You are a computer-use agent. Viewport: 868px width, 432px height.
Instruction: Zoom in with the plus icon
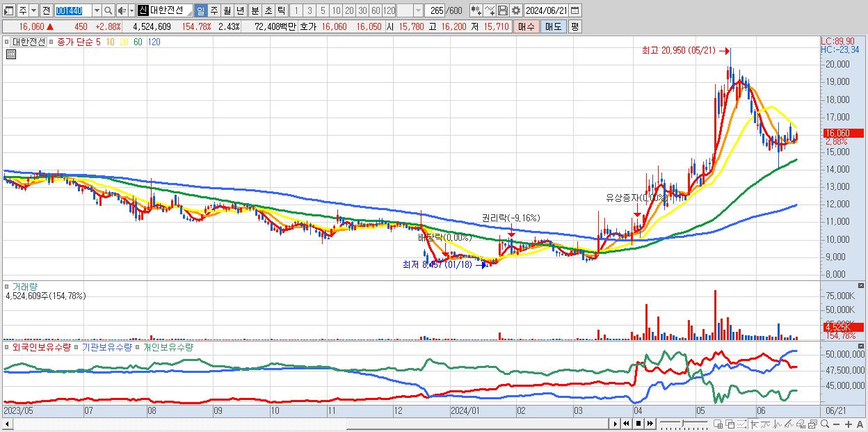(849, 424)
